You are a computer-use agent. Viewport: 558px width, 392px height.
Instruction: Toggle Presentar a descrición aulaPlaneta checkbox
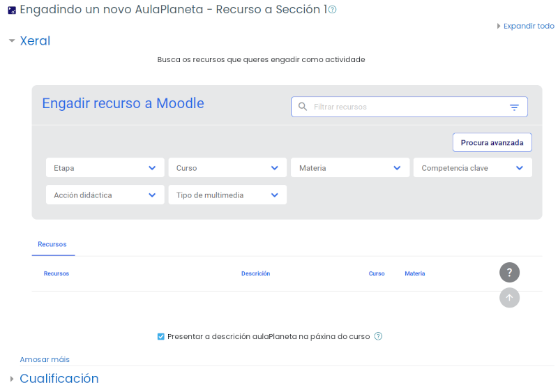point(161,336)
